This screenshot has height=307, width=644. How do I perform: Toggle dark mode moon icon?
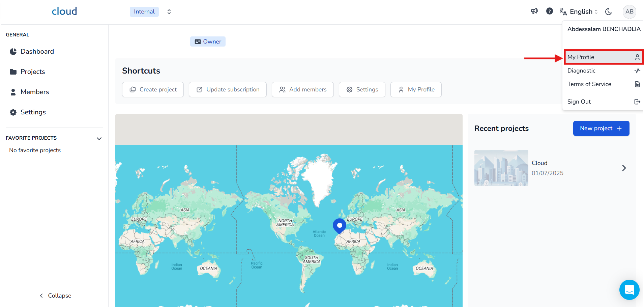[x=608, y=11]
